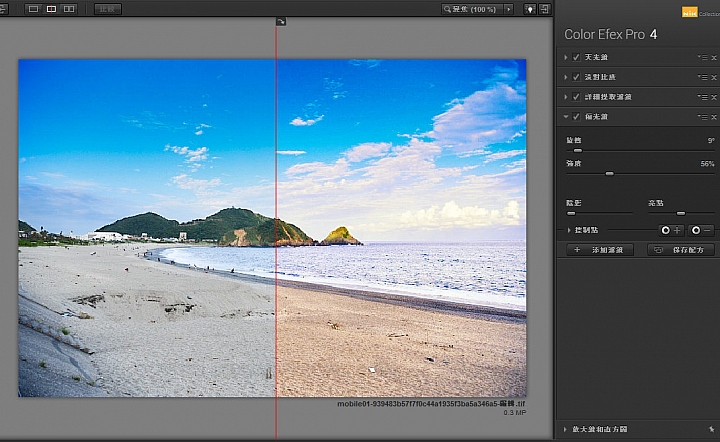Click the partially visible top-left toolbar icon
This screenshot has height=442, width=720.
point(3,9)
